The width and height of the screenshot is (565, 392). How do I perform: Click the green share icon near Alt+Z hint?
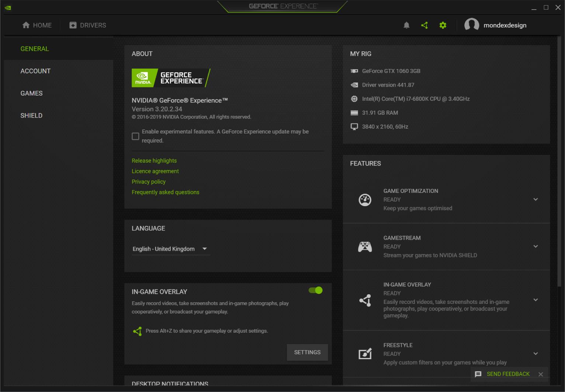tap(138, 331)
